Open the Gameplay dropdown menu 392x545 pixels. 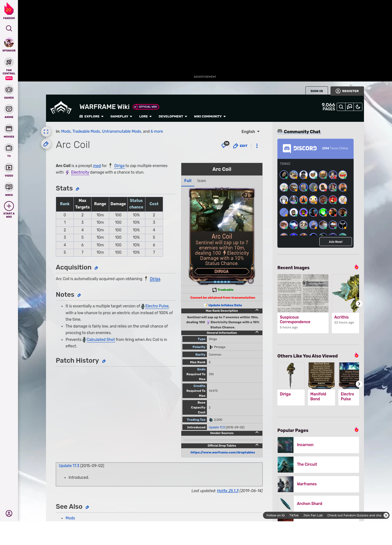[x=121, y=116]
